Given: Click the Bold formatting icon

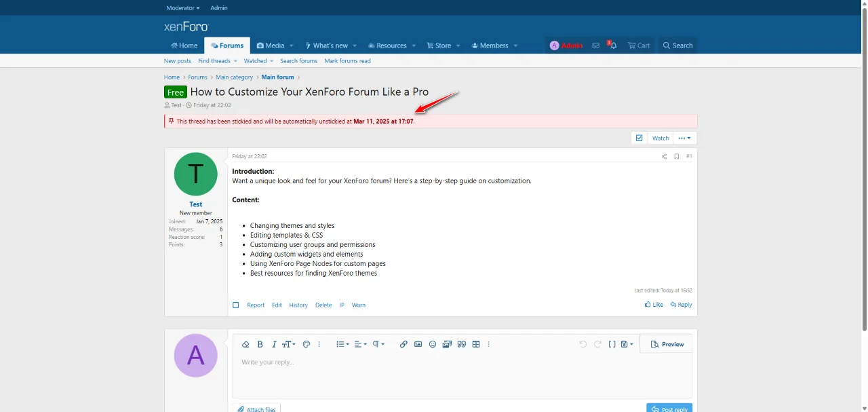Looking at the screenshot, I should click(x=260, y=344).
